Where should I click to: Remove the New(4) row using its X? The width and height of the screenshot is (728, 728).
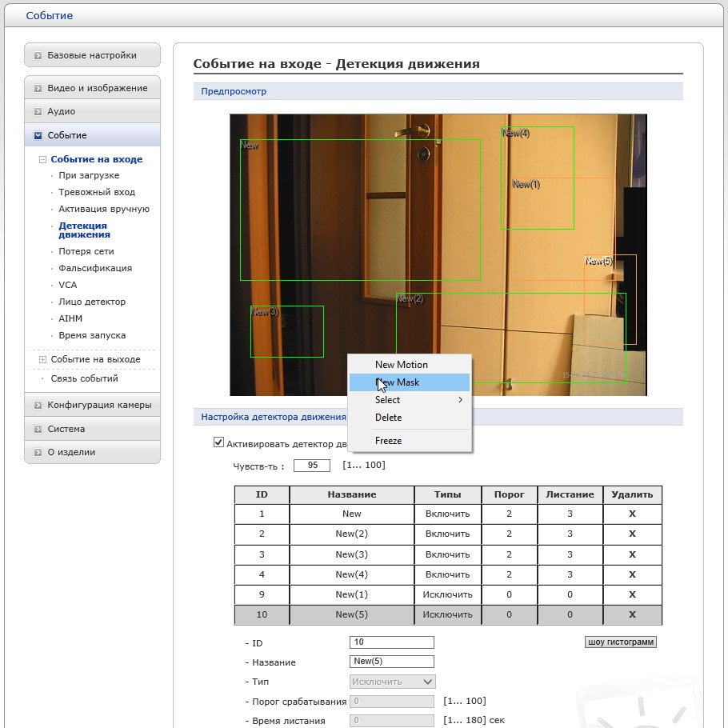632,574
